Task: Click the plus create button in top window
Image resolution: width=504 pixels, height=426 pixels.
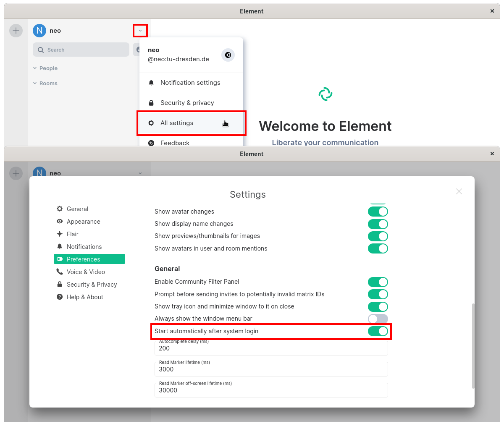Action: coord(16,31)
